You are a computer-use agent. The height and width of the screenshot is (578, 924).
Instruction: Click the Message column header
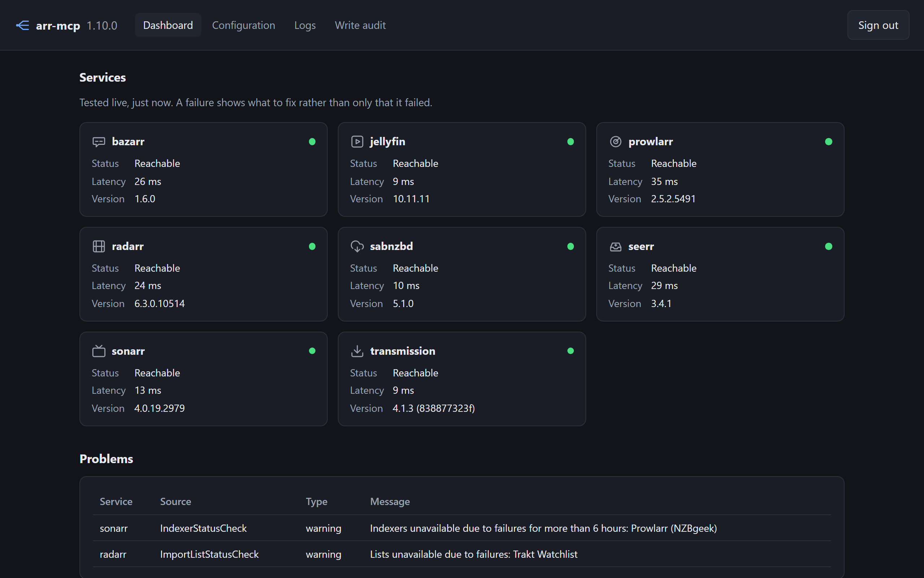(390, 501)
